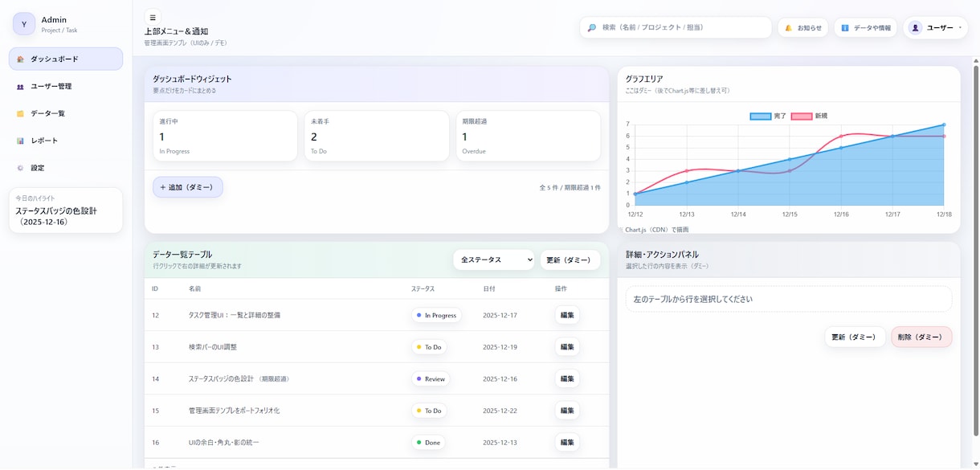Click 編集 for row 14
This screenshot has width=980, height=470.
[567, 378]
